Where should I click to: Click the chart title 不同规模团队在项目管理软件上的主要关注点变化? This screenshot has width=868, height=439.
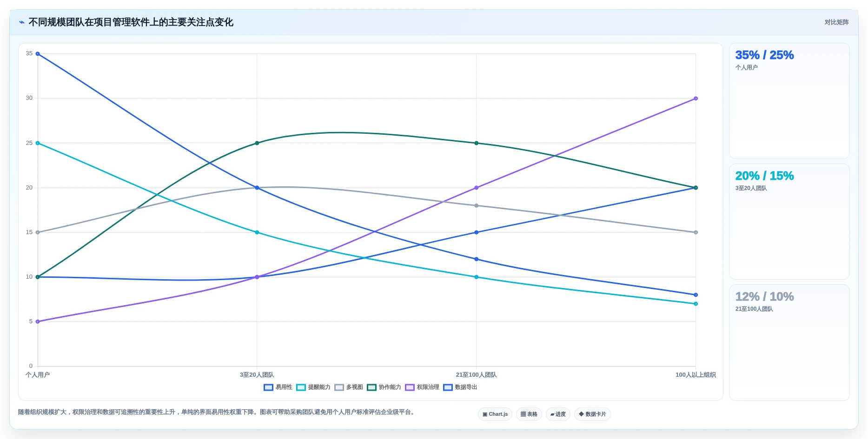131,22
